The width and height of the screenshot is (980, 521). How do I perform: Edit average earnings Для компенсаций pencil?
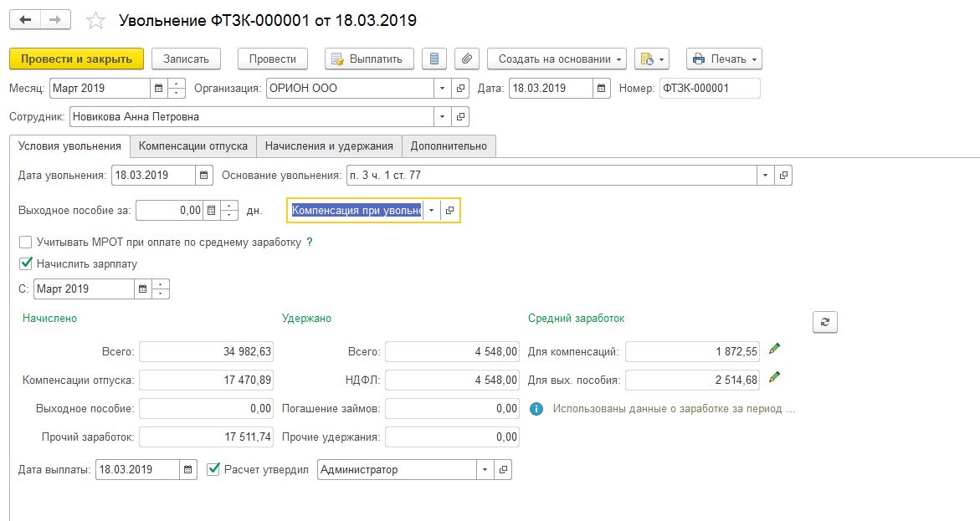774,350
